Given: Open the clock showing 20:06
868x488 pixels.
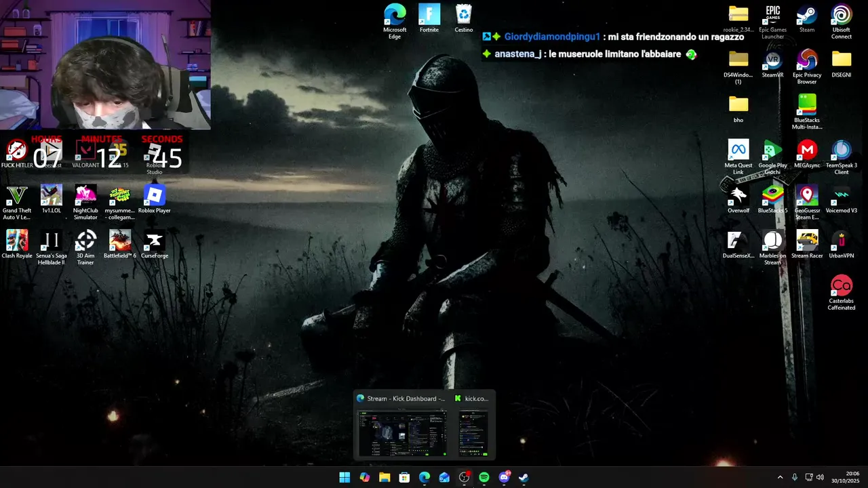Looking at the screenshot, I should (x=845, y=477).
